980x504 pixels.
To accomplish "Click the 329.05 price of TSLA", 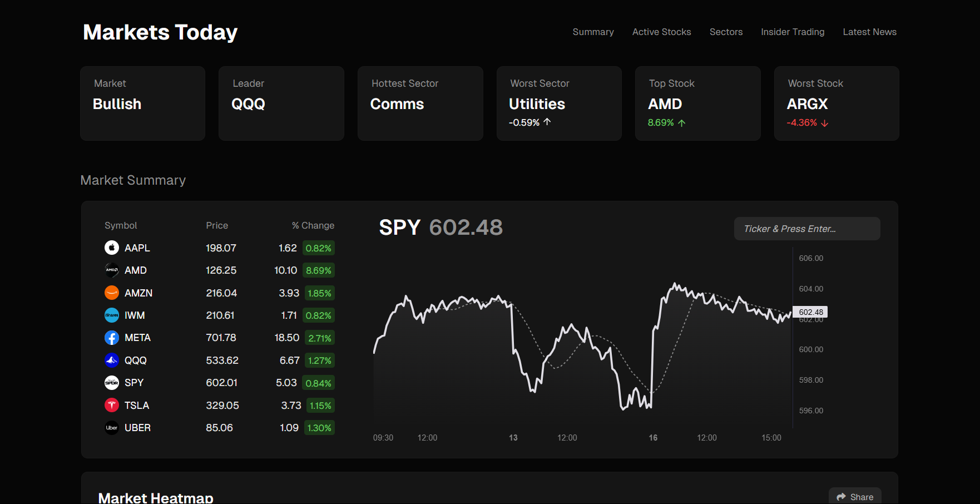I will coord(222,406).
